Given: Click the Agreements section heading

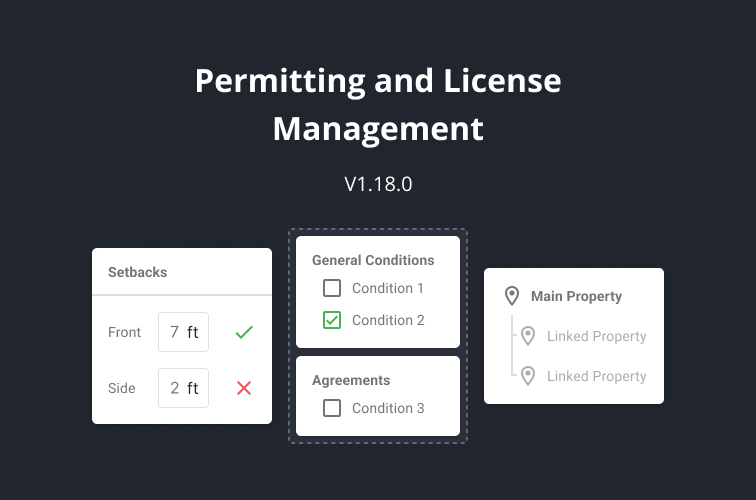Looking at the screenshot, I should (x=351, y=380).
